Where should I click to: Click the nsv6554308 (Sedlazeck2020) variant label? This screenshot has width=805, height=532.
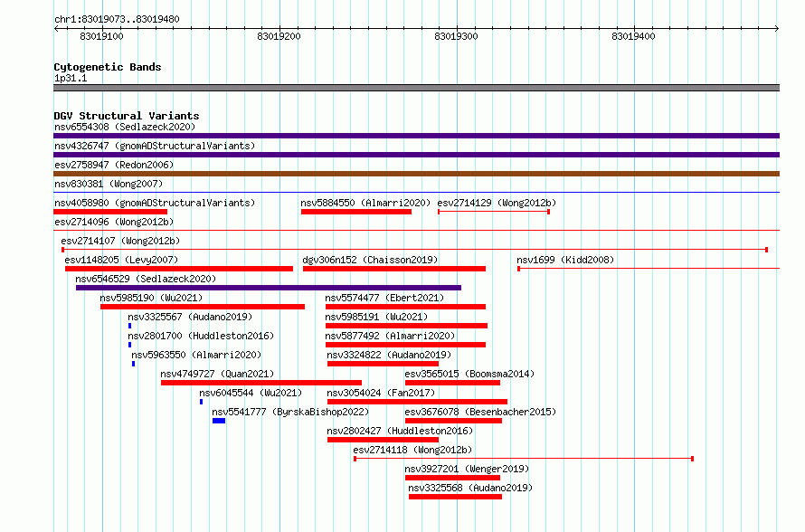(125, 127)
